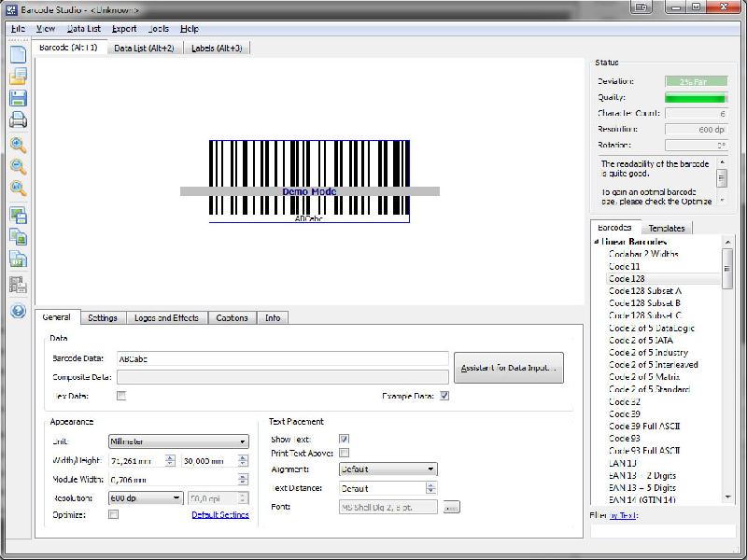Image resolution: width=747 pixels, height=560 pixels.
Task: Open the Data List menu
Action: click(84, 29)
